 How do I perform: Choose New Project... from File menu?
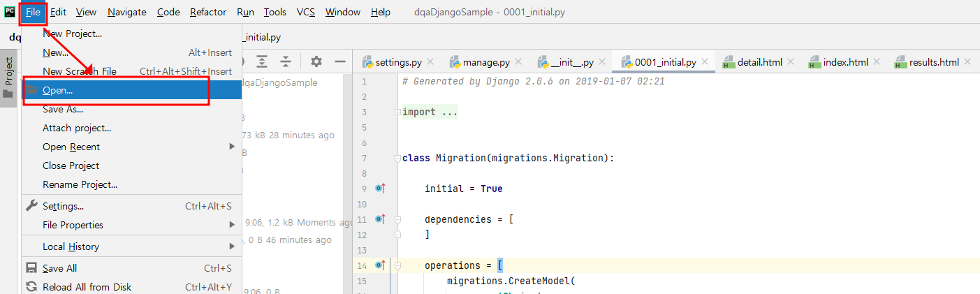coord(132,34)
